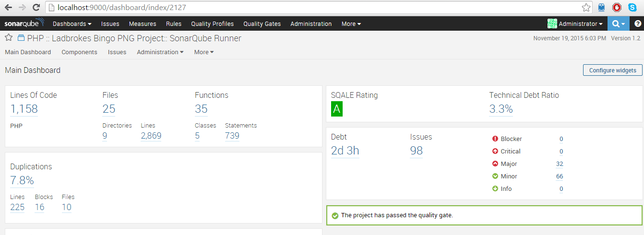
Task: Open Measures in the top navigation
Action: (143, 23)
